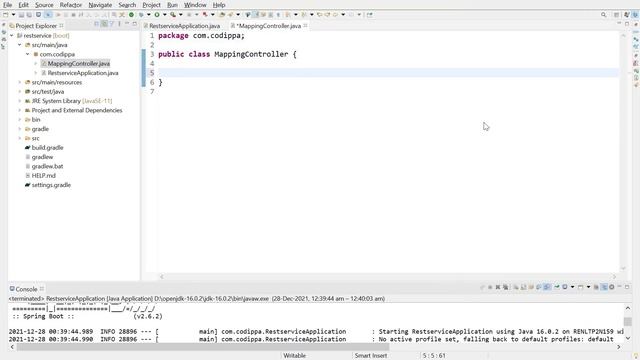640x360 pixels.
Task: Open the dropdown arrow beside Display Selected Console
Action: 573,287
